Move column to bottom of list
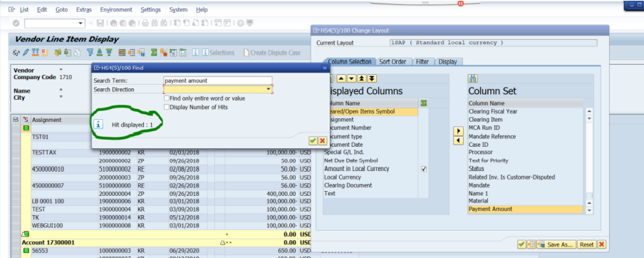This screenshot has height=258, width=644. pos(371,78)
